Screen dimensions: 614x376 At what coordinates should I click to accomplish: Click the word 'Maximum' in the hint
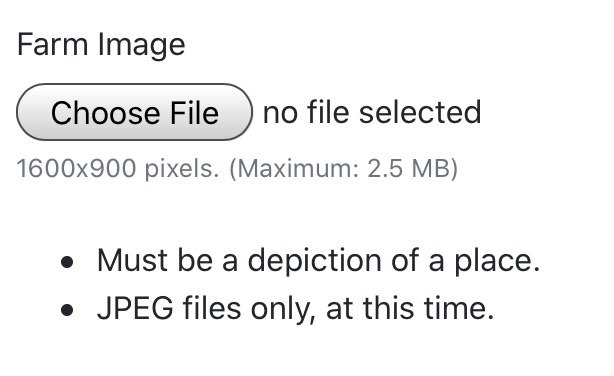coord(295,169)
